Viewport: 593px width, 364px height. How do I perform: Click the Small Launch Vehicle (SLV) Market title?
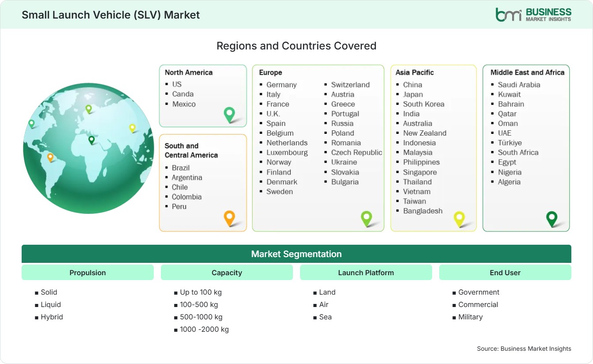pyautogui.click(x=111, y=15)
